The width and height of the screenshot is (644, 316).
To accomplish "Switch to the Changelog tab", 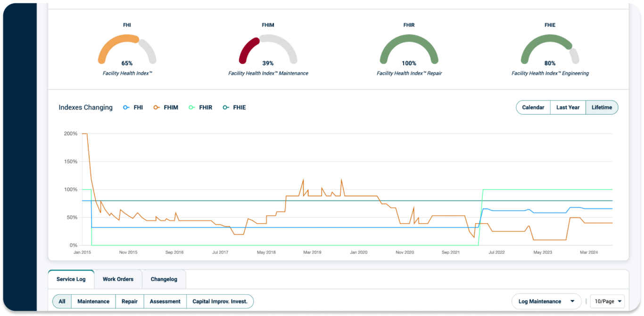I will [x=164, y=279].
